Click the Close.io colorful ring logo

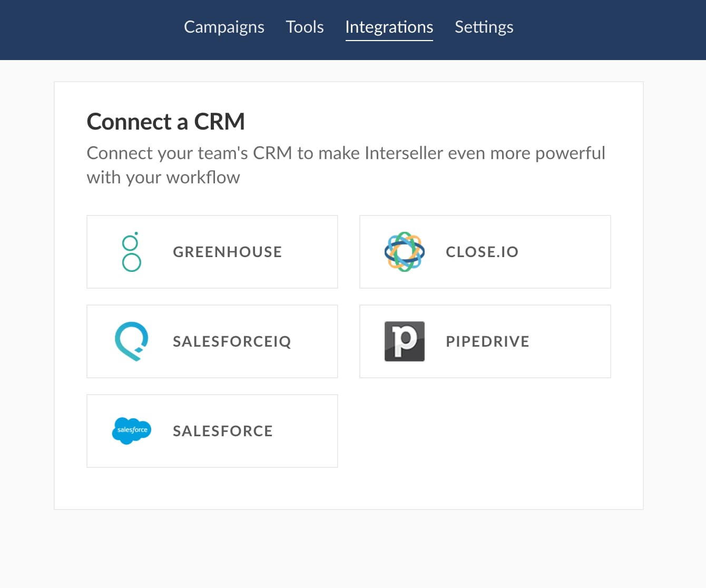coord(405,252)
